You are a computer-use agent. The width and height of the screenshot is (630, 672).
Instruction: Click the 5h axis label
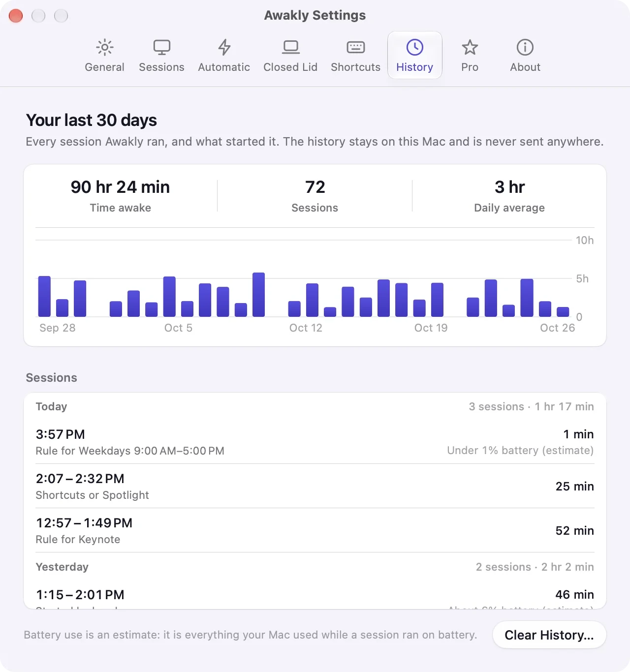click(582, 278)
